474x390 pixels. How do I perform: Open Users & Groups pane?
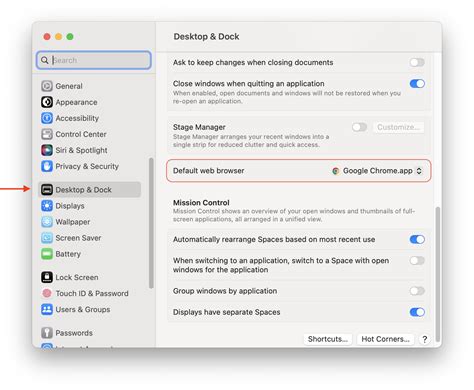coord(89,309)
